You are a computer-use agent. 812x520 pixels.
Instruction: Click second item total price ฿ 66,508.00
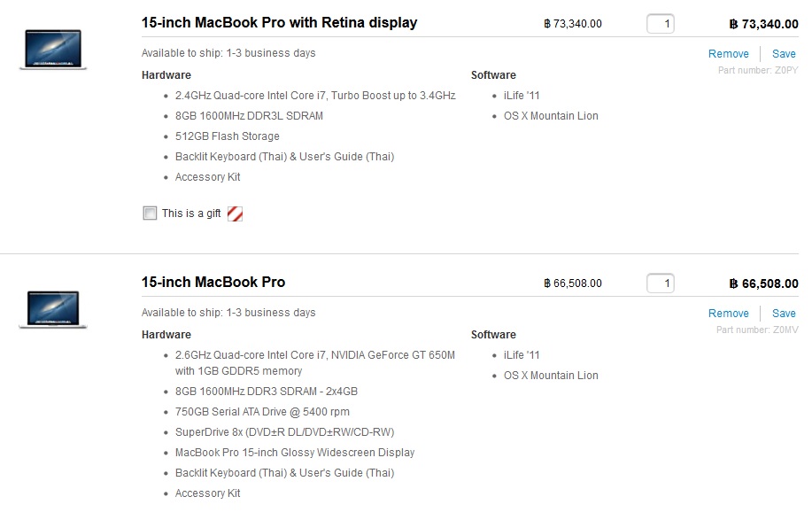coord(763,283)
